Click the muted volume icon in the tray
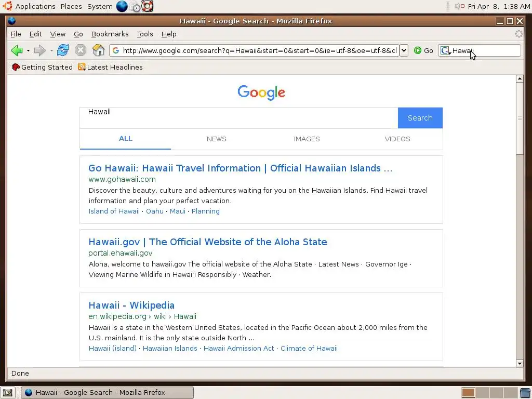The width and height of the screenshot is (532, 399). tap(459, 6)
